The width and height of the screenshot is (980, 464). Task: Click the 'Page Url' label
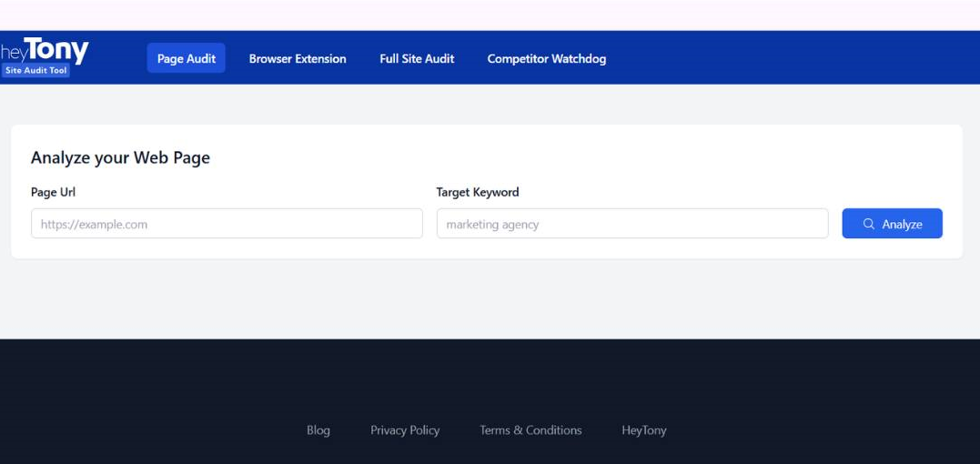tap(53, 192)
